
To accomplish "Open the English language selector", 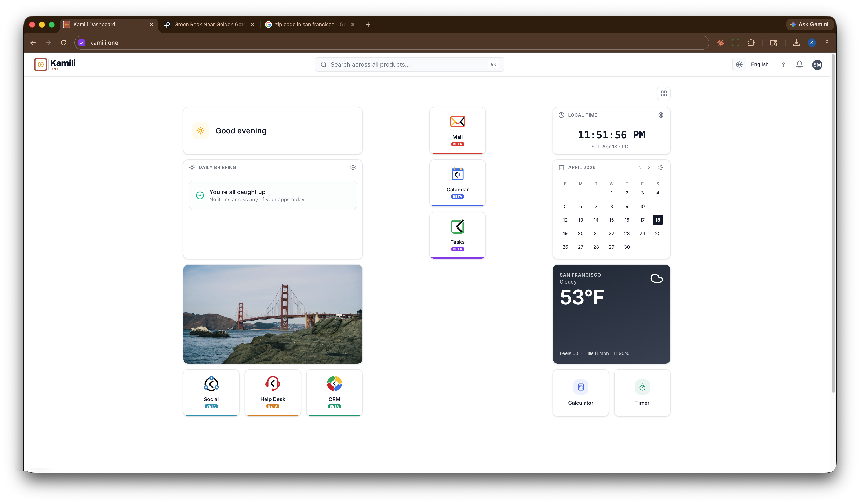I will 753,64.
